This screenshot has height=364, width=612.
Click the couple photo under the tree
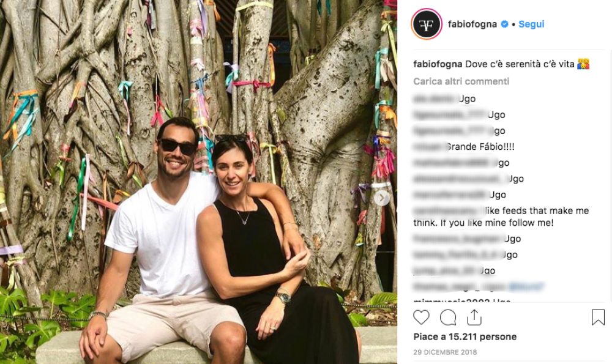click(x=199, y=182)
